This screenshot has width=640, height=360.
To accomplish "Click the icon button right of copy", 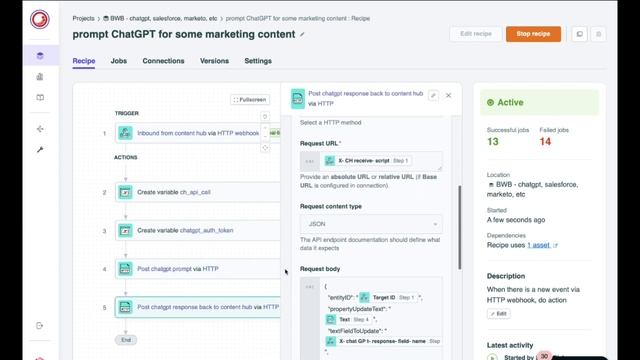I will 598,34.
